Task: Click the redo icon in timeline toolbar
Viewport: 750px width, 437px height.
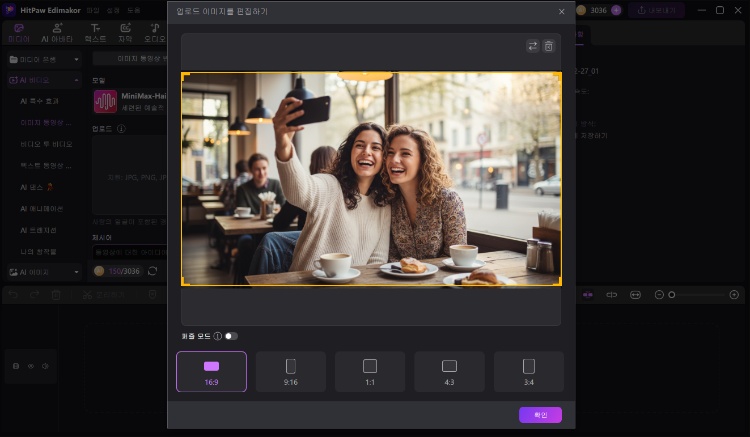Action: 34,295
